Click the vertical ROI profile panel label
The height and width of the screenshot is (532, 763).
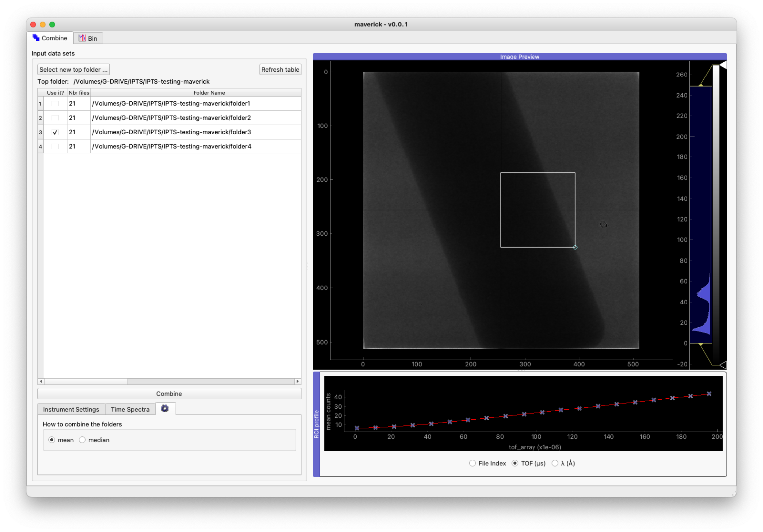pyautogui.click(x=316, y=424)
